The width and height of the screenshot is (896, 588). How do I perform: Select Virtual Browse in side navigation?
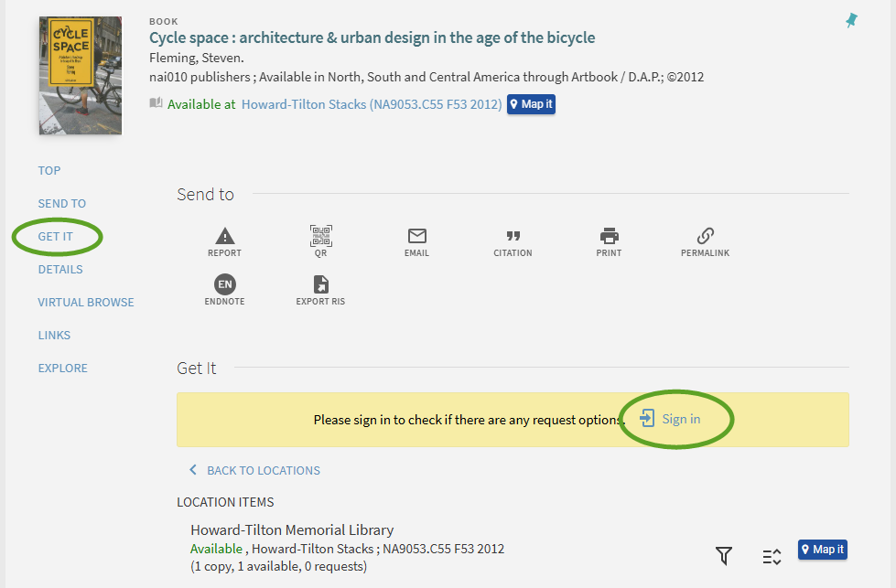[86, 302]
